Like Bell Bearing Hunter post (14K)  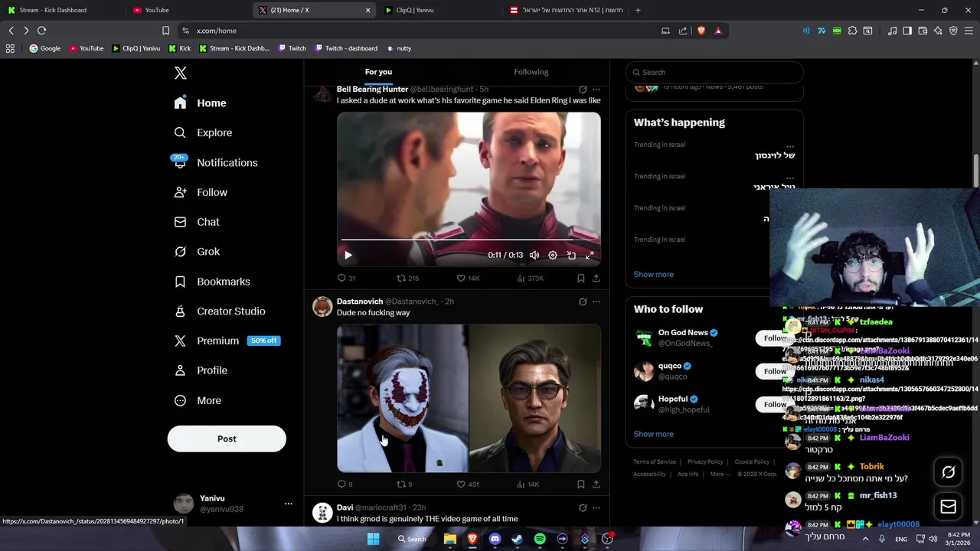pos(468,279)
